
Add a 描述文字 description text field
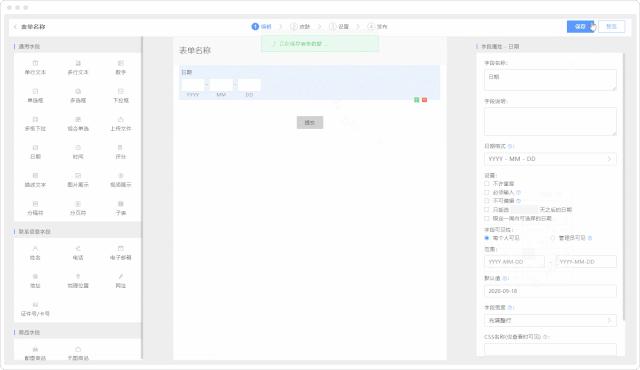(x=35, y=180)
